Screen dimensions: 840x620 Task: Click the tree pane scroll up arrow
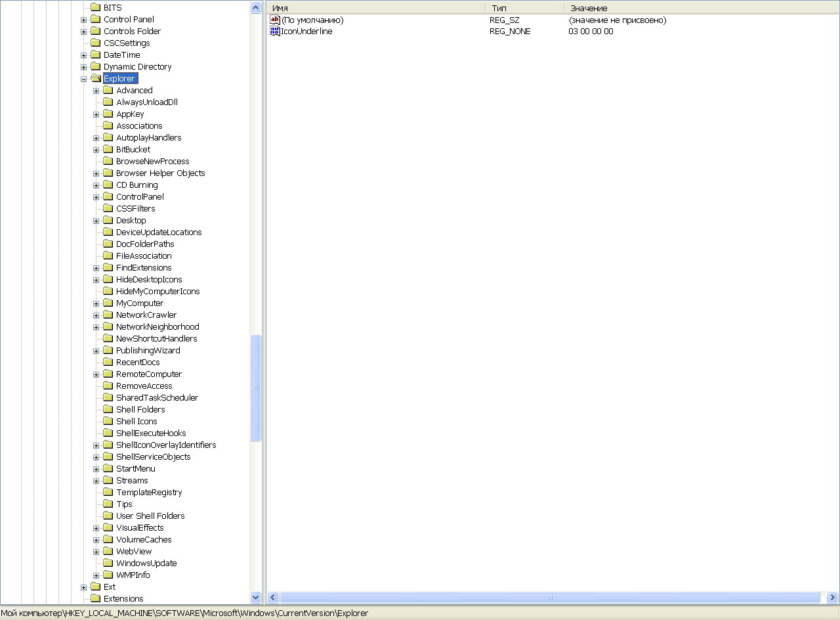pyautogui.click(x=256, y=8)
